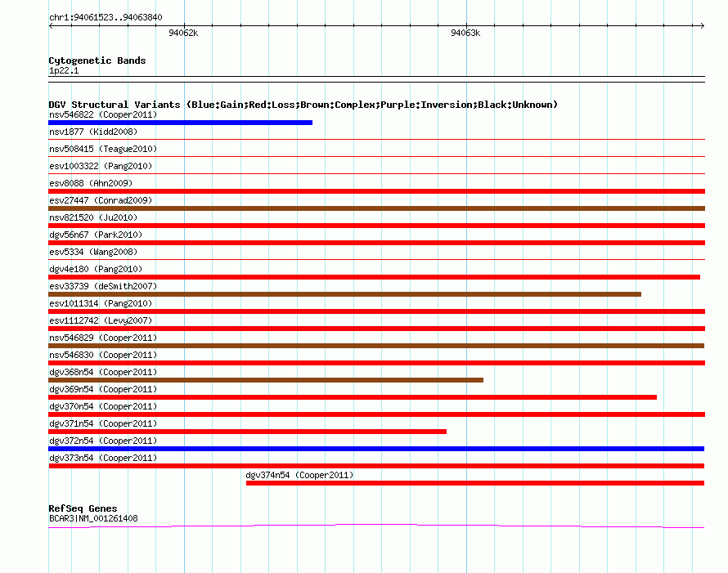728x573 pixels.
Task: Click the chr1:94061523..94063840 coordinates text
Action: pos(106,17)
